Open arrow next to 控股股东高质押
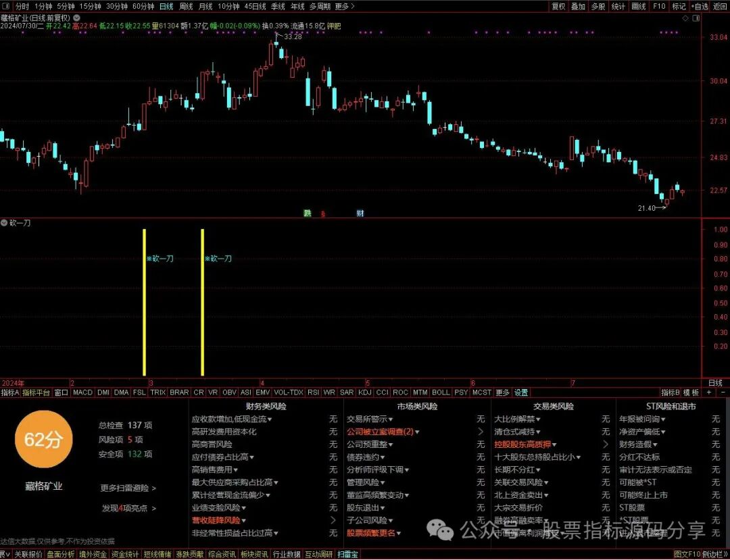 pyautogui.click(x=605, y=444)
